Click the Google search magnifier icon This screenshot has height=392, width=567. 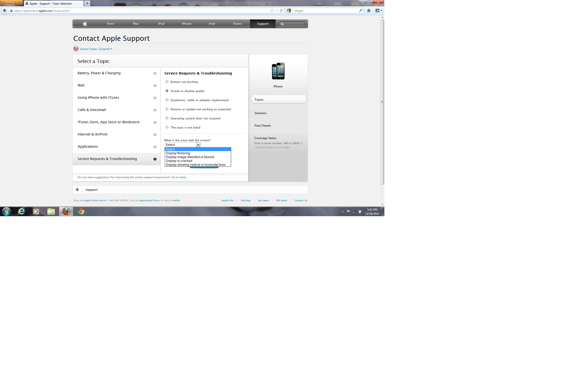click(361, 11)
